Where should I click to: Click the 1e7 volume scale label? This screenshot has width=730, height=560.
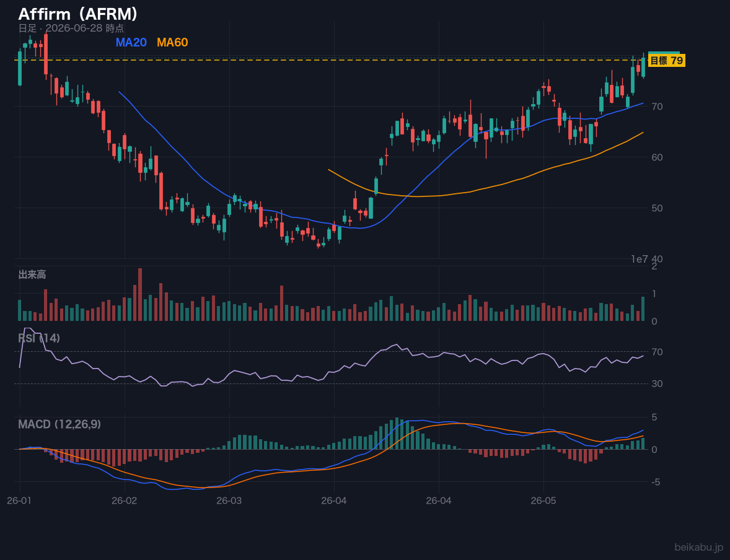[640, 260]
